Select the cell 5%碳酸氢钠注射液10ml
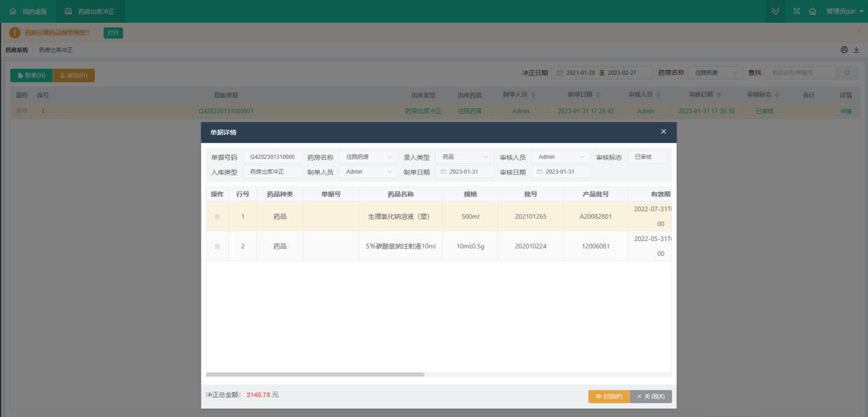The height and width of the screenshot is (417, 868). click(401, 247)
